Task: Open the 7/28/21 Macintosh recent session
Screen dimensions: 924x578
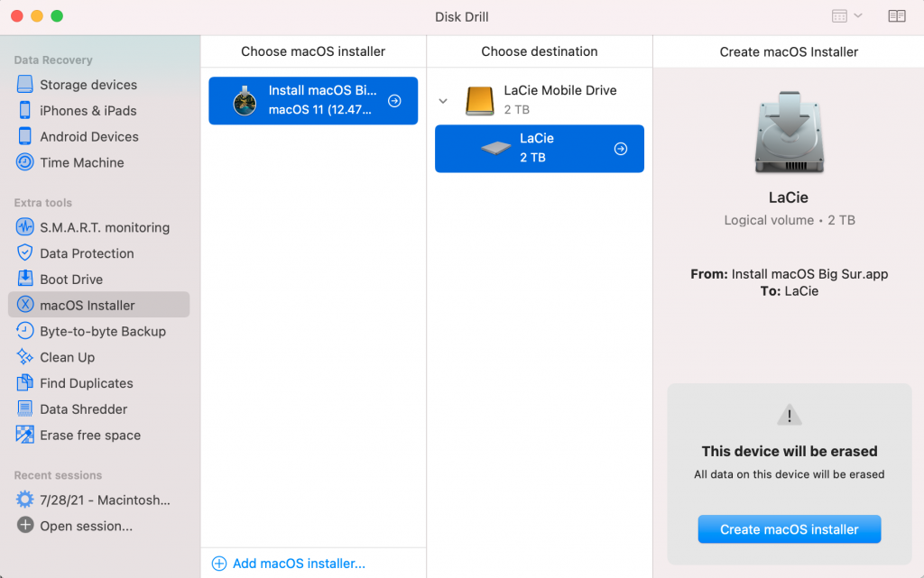Action: 97,500
